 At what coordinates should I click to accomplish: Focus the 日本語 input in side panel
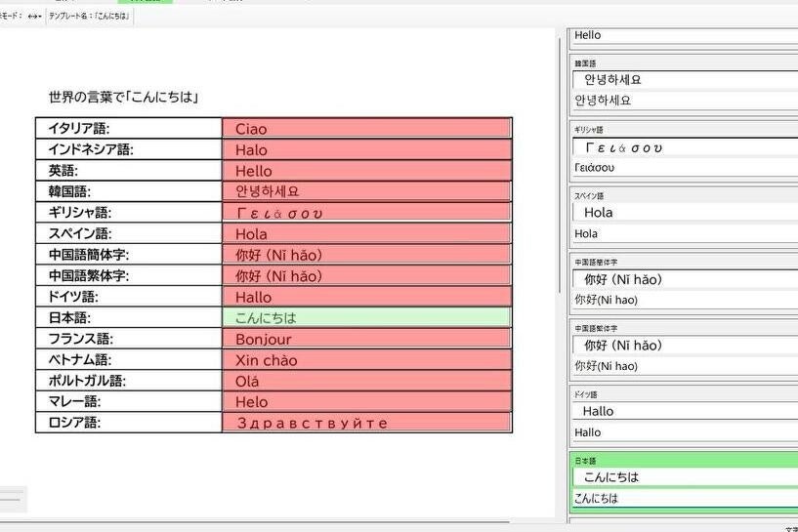tap(685, 477)
